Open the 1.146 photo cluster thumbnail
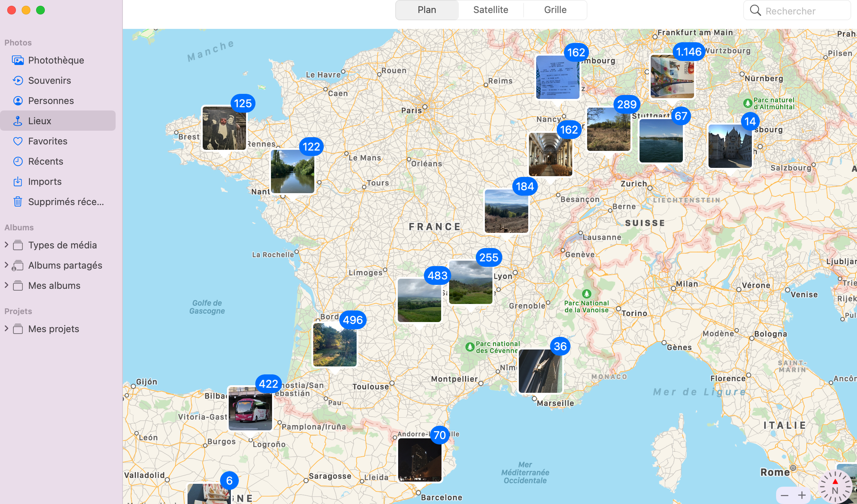 672,77
